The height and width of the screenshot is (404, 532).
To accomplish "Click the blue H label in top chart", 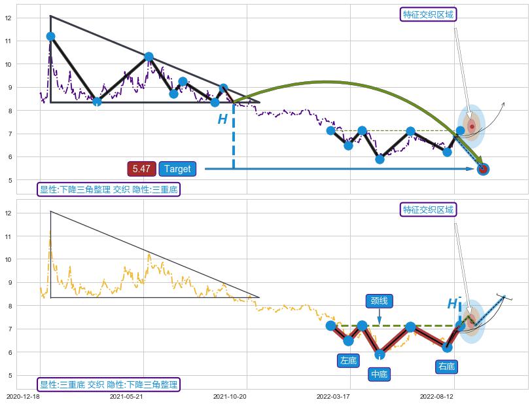I will 222,119.
